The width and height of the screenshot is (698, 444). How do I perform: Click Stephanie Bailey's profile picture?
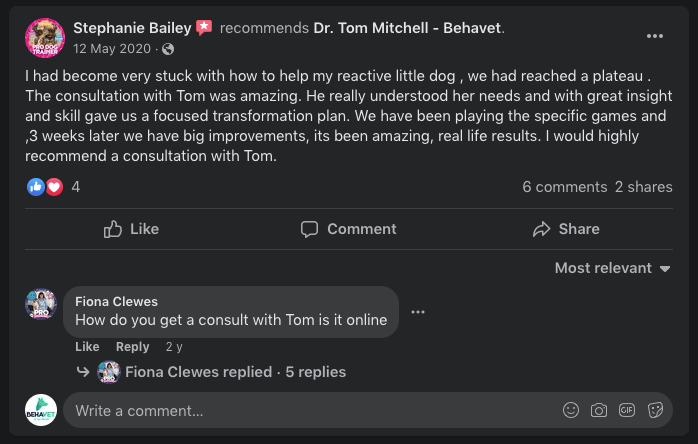pos(45,37)
